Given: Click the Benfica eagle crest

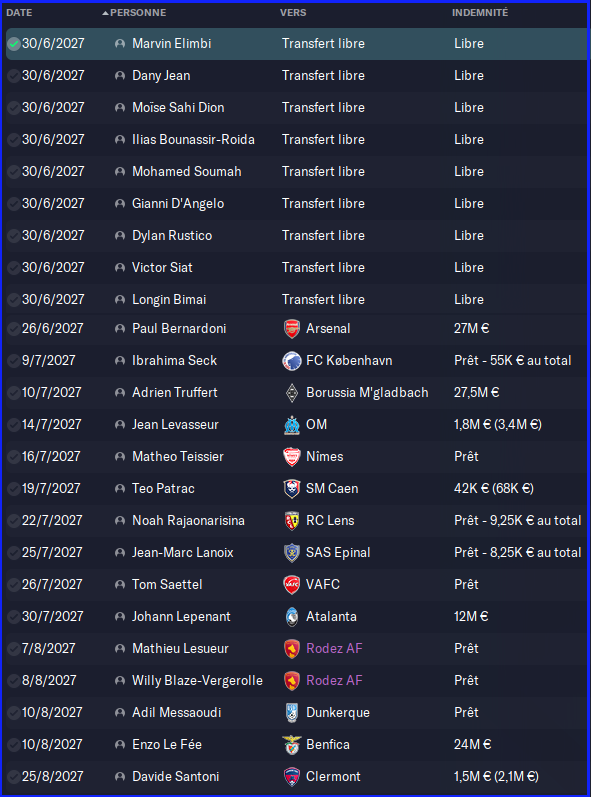Looking at the screenshot, I should 292,745.
